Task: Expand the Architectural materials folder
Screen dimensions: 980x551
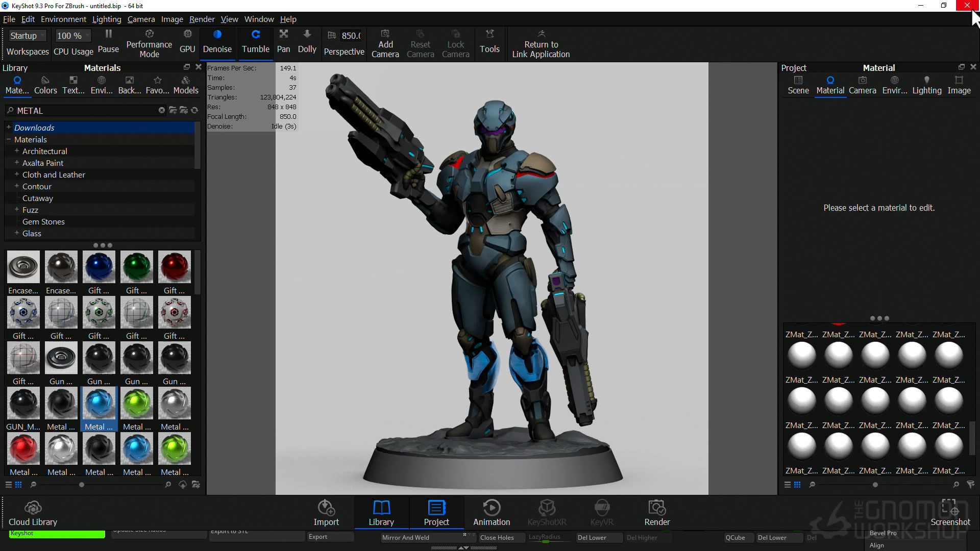Action: [17, 151]
